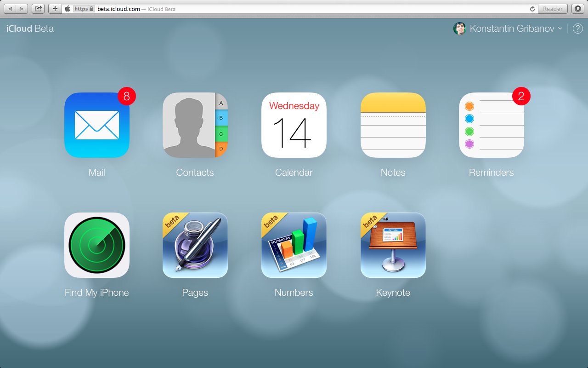The width and height of the screenshot is (588, 368).
Task: Go back using browser back arrow
Action: pyautogui.click(x=11, y=9)
